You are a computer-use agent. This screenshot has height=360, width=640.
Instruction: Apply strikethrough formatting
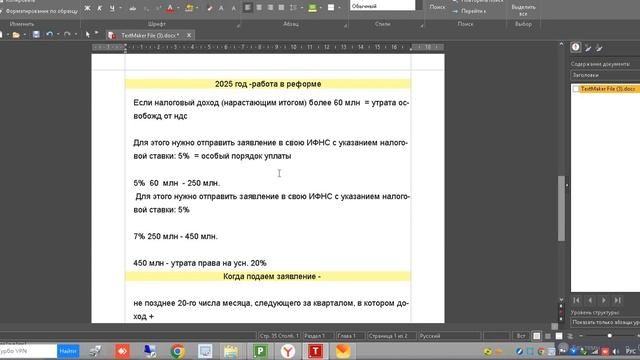click(133, 8)
